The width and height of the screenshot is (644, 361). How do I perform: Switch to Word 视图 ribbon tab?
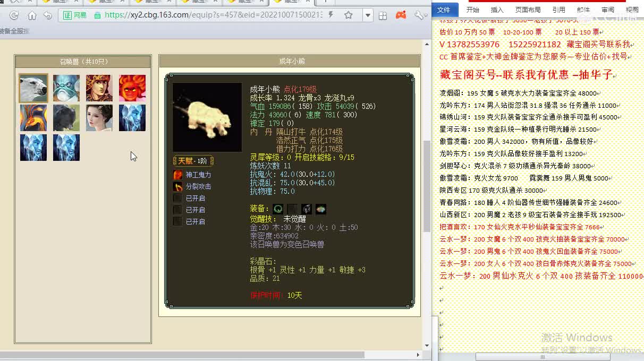[632, 10]
